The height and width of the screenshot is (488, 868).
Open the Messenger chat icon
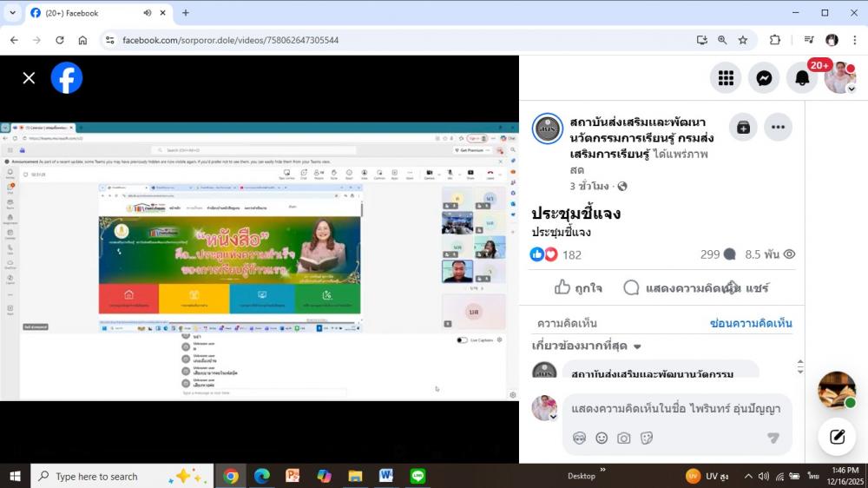click(x=764, y=78)
